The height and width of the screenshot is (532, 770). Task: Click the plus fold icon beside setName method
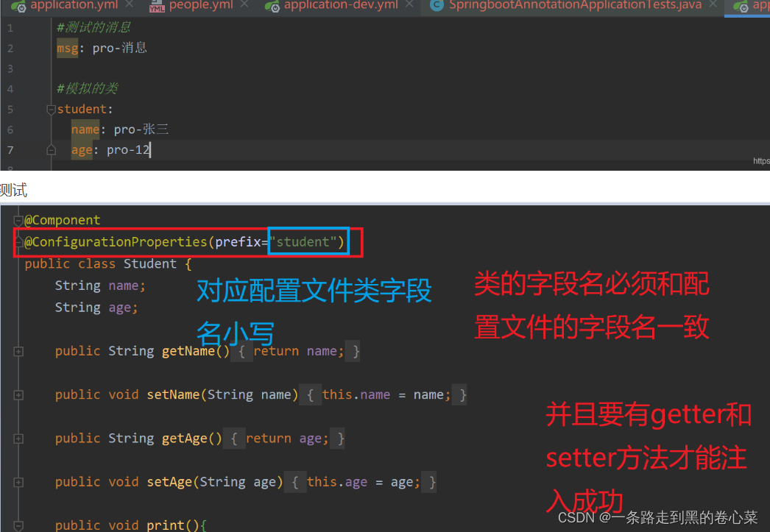[18, 394]
